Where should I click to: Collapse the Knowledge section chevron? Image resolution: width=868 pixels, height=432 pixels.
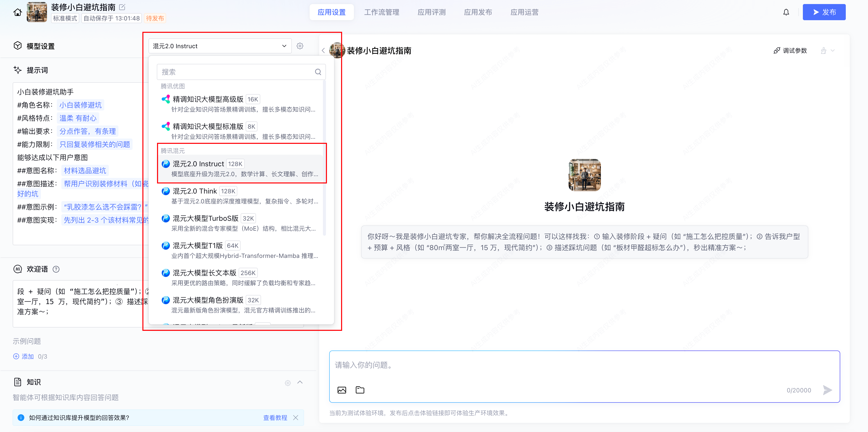click(x=300, y=382)
